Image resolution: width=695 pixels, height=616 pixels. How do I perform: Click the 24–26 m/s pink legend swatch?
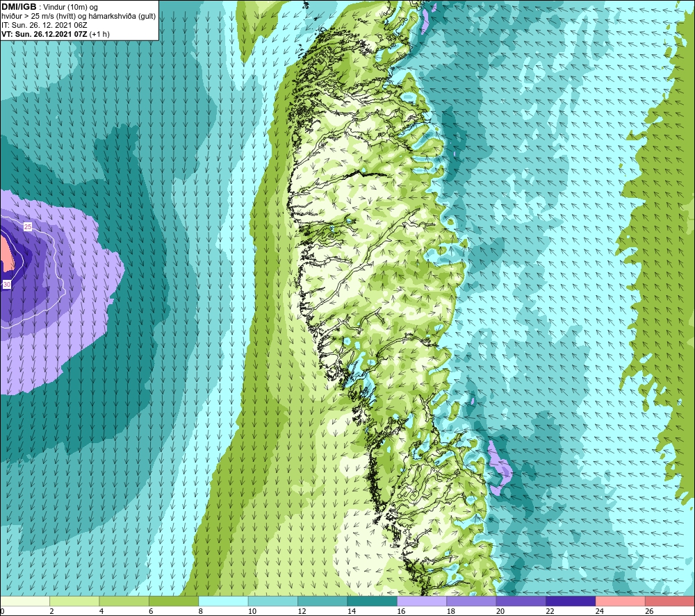(x=621, y=601)
